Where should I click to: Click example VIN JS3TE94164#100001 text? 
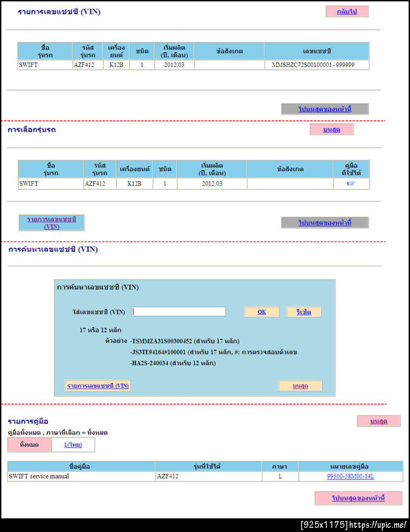click(x=159, y=352)
